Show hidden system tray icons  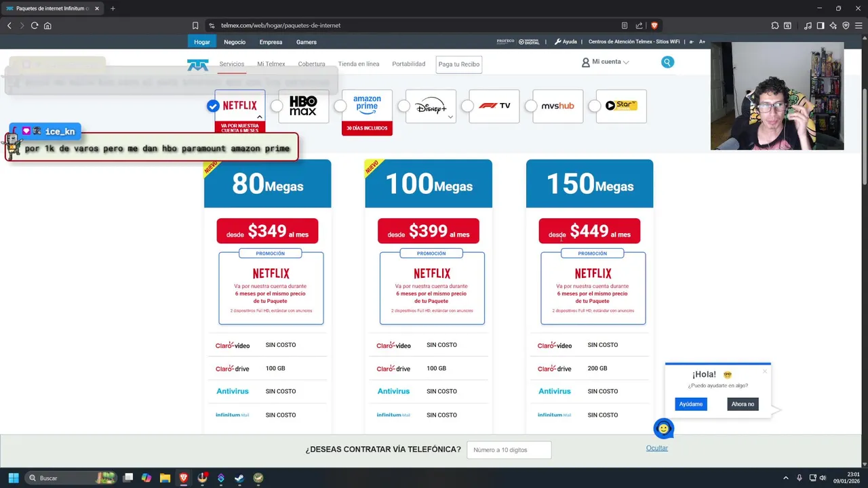(x=786, y=478)
